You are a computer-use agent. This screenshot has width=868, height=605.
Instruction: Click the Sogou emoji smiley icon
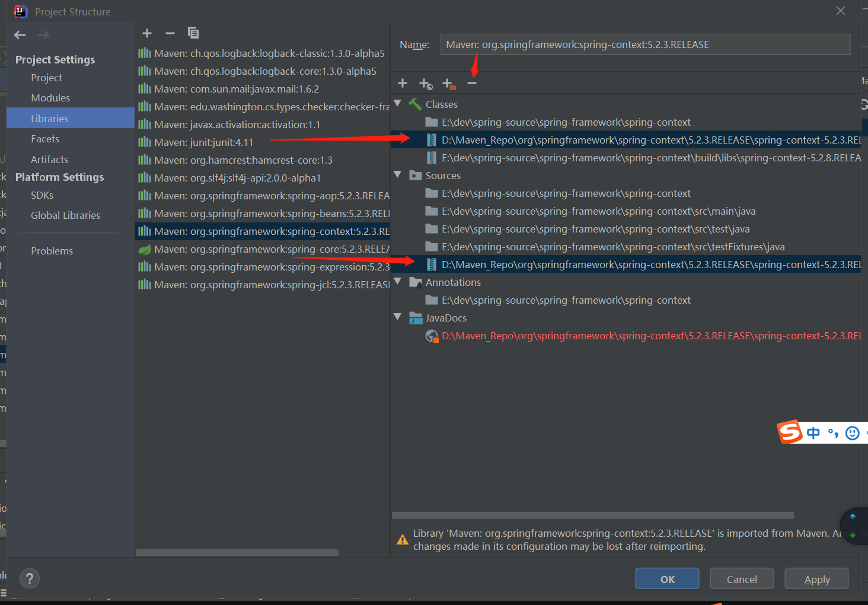click(x=853, y=433)
